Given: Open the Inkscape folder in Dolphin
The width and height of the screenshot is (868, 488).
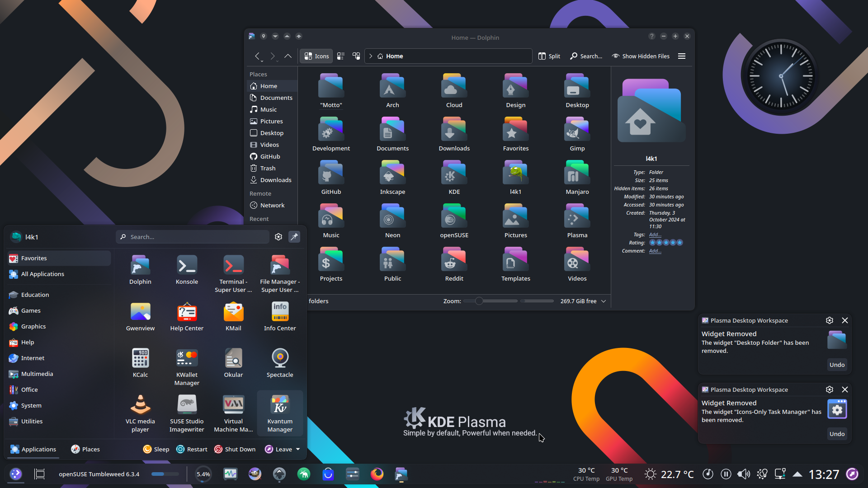Looking at the screenshot, I should point(392,178).
